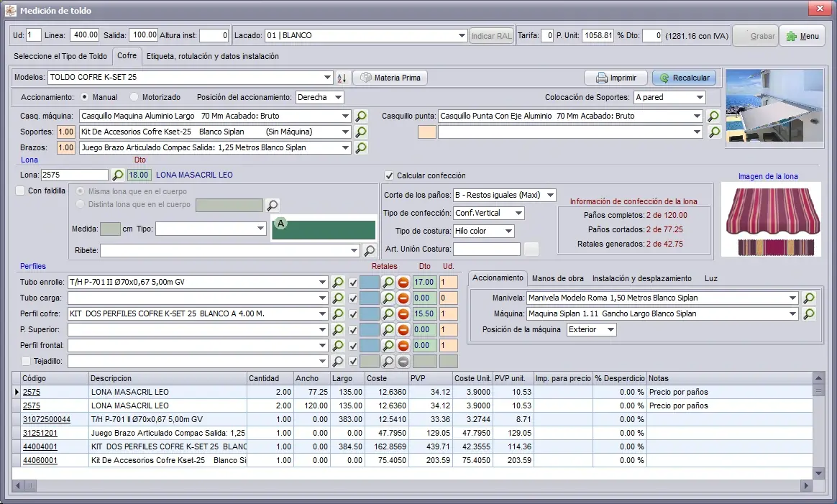Viewport: 837px width, 504px height.
Task: Select Motorizado accionamiento radio button
Action: coord(134,97)
